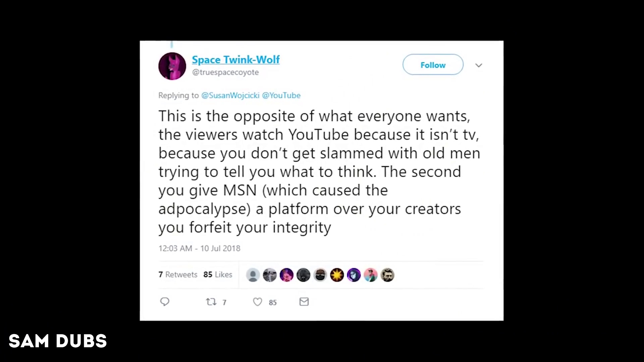
Task: Open the tweet author's pink wolf avatar
Action: 172,66
